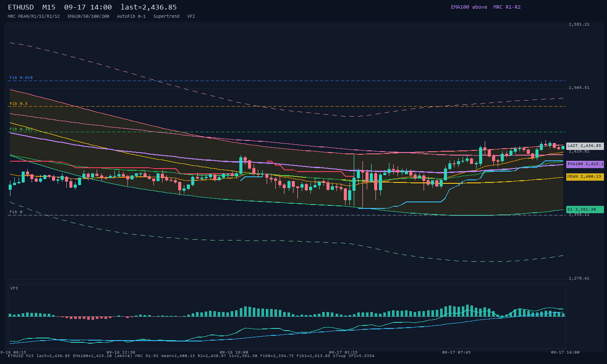
Task: Select the AutoFib 0-1 indicator label
Action: (131, 16)
